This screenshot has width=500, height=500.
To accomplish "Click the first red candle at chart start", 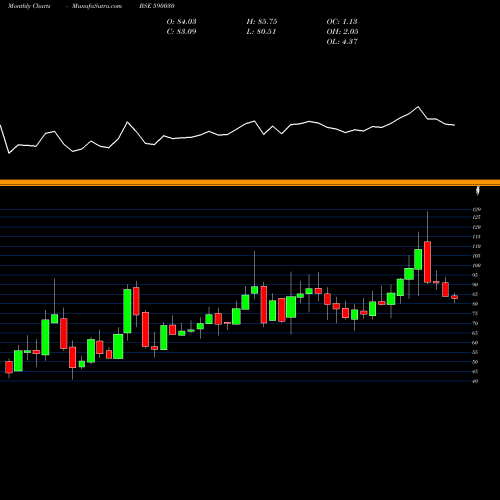I will click(x=9, y=367).
